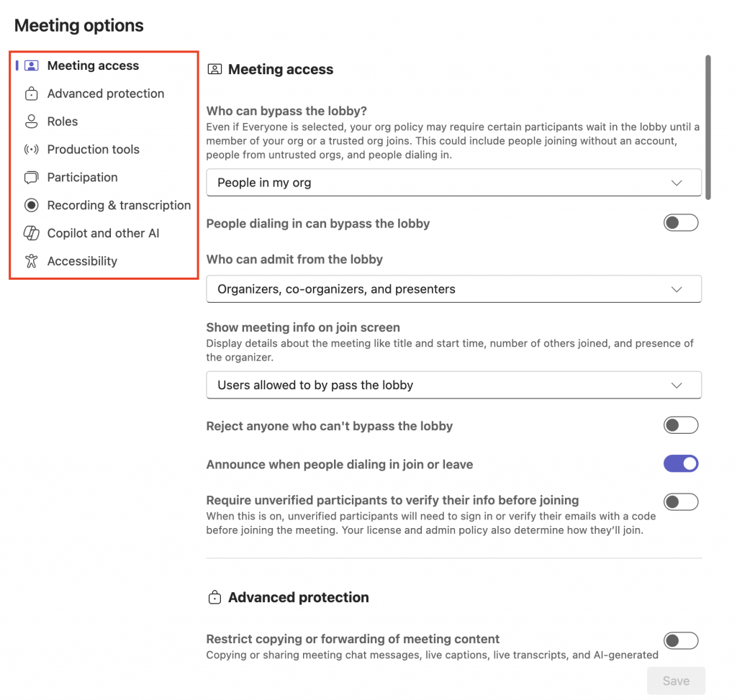Viewport: 737px width, 700px height.
Task: Go to the Roles section label
Action: [63, 122]
